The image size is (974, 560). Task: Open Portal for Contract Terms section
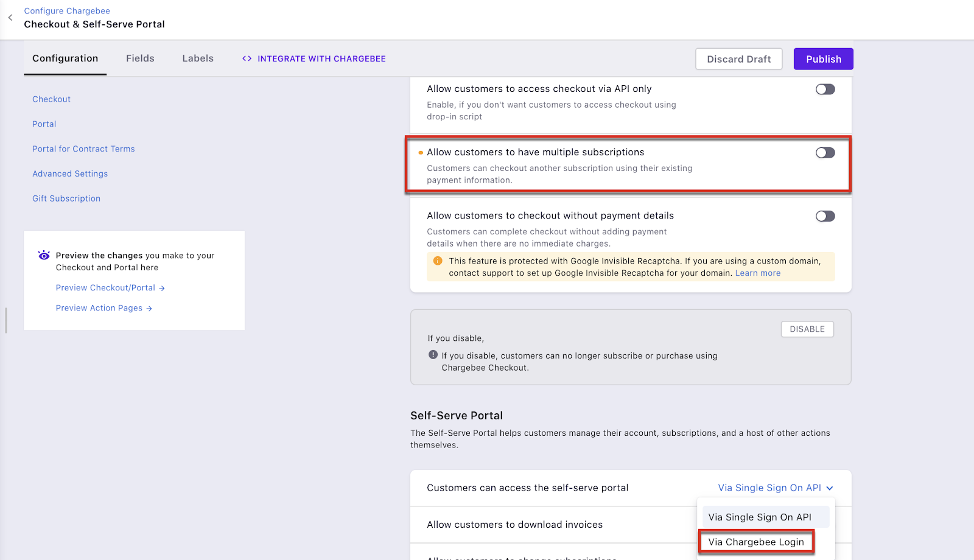point(83,149)
